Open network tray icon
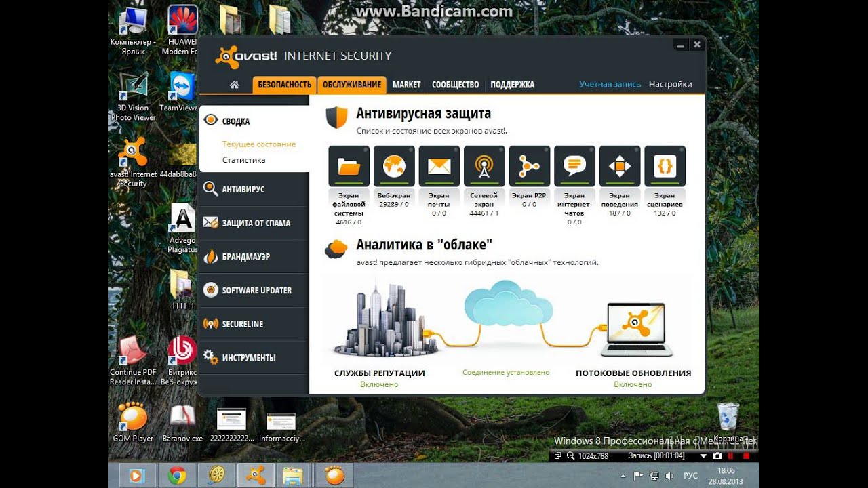The width and height of the screenshot is (868, 488). pyautogui.click(x=654, y=476)
